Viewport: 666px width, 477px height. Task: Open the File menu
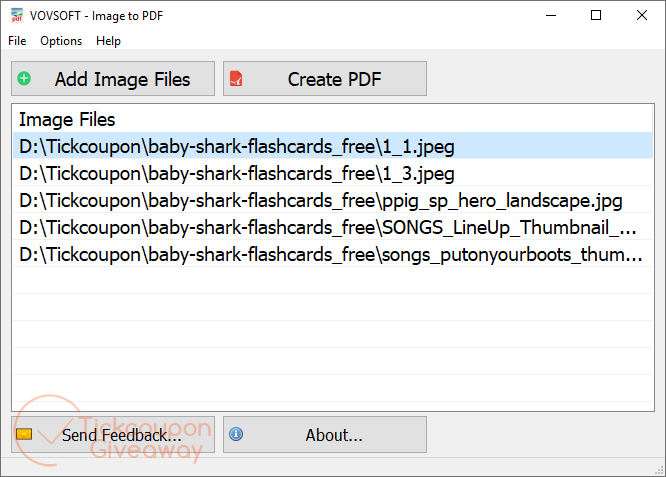click(x=17, y=41)
